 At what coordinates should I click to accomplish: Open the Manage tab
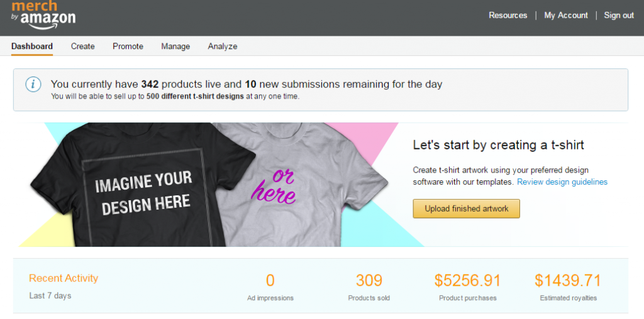click(x=175, y=46)
